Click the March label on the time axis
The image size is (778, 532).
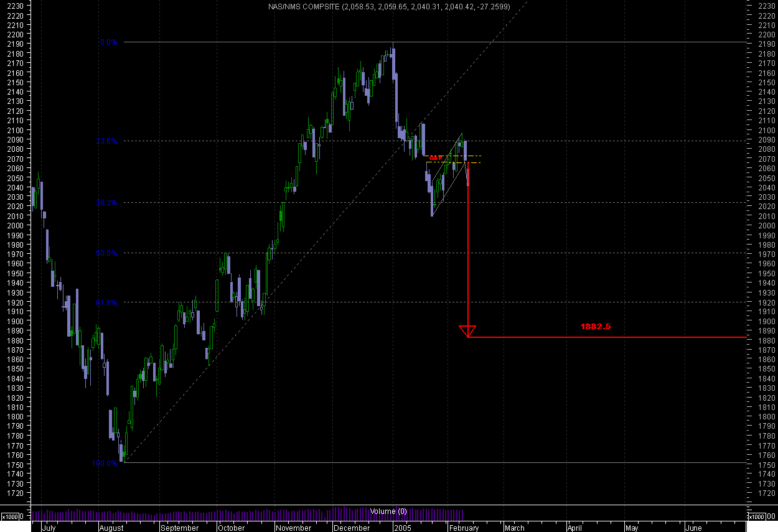pos(514,528)
